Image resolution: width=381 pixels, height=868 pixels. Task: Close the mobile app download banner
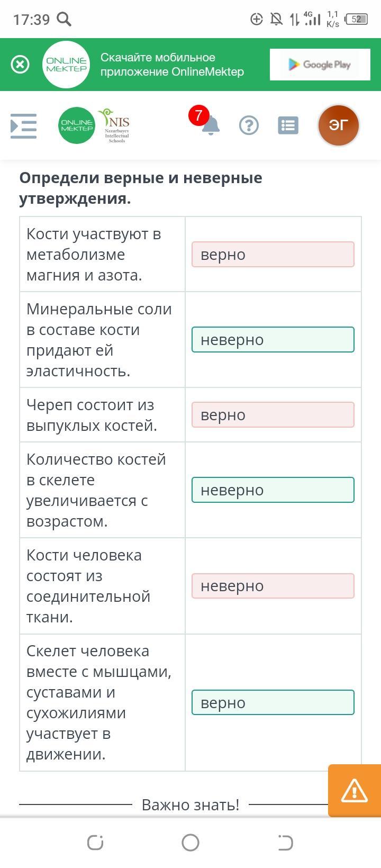click(20, 65)
